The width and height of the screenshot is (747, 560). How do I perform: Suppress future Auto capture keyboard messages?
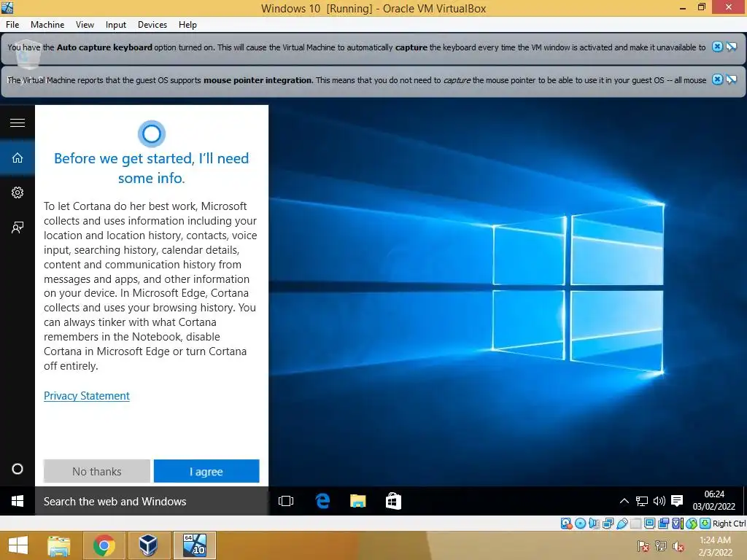pos(731,47)
